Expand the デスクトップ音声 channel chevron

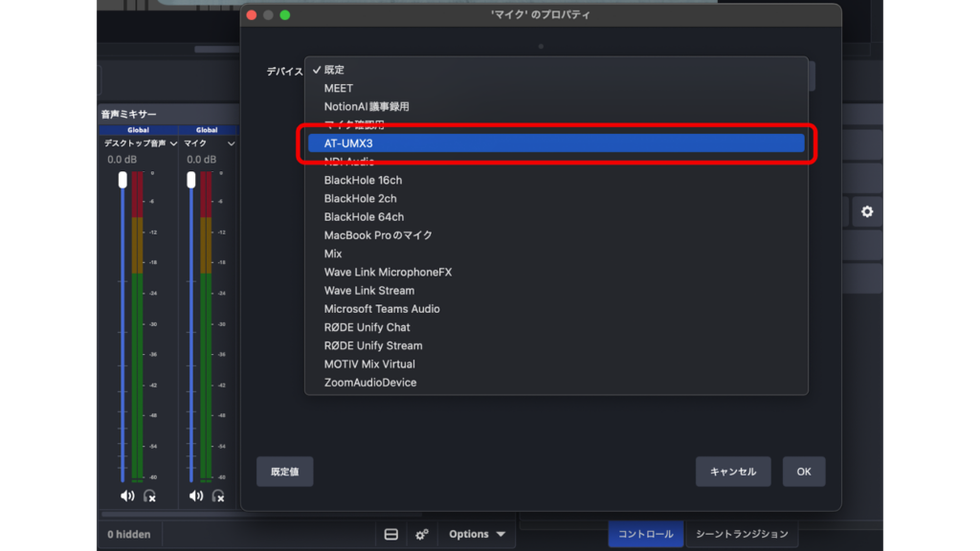(173, 143)
